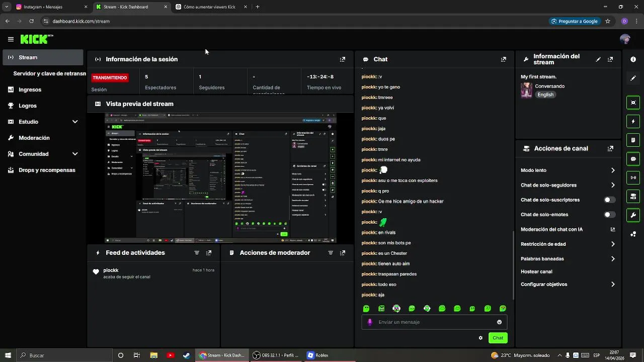Image resolution: width=644 pixels, height=362 pixels.
Task: Open OBS from the Windows taskbar
Action: point(276,355)
